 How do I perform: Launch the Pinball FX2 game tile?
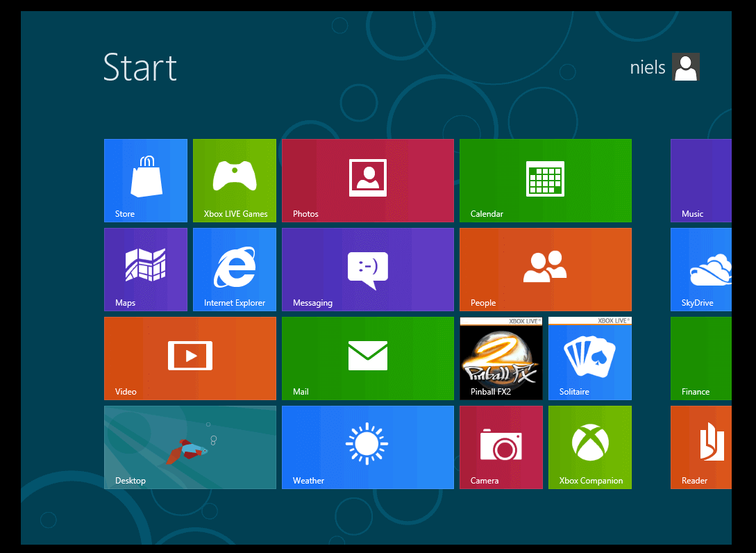(501, 358)
